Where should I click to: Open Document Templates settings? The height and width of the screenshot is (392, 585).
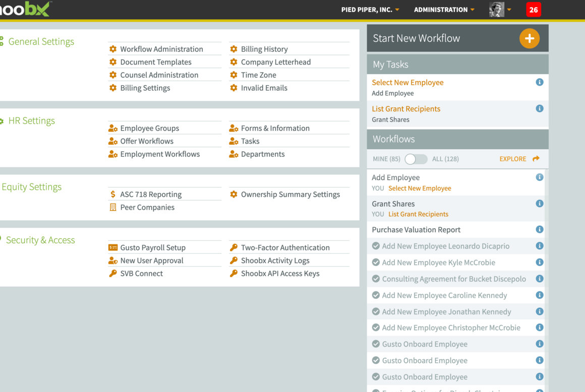click(x=156, y=62)
